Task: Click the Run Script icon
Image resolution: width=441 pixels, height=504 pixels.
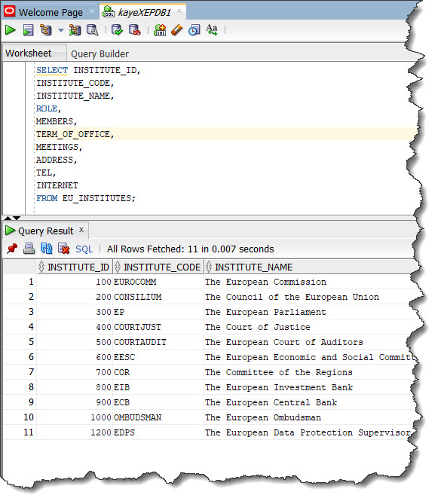Action: [x=29, y=30]
